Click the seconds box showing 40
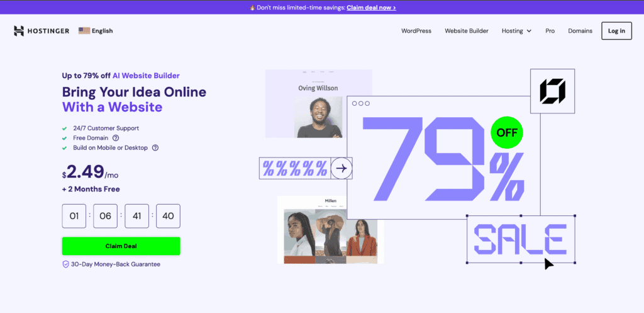 click(168, 216)
